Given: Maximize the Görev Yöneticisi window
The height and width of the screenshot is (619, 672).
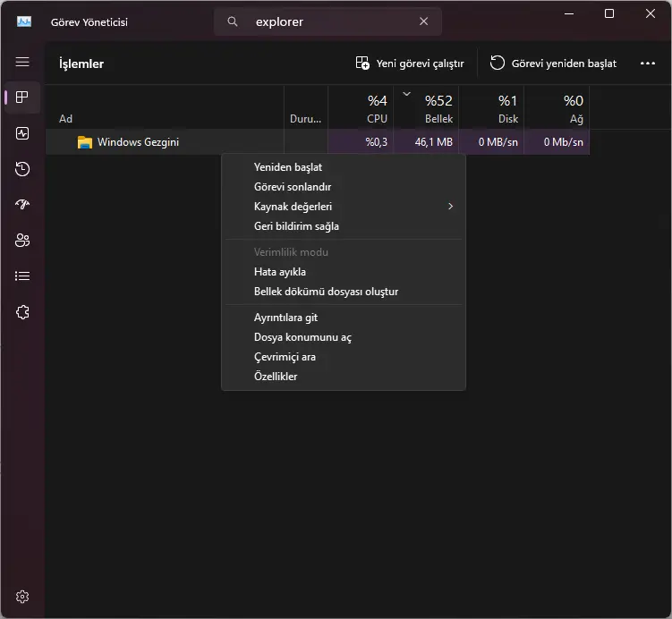Looking at the screenshot, I should [609, 13].
